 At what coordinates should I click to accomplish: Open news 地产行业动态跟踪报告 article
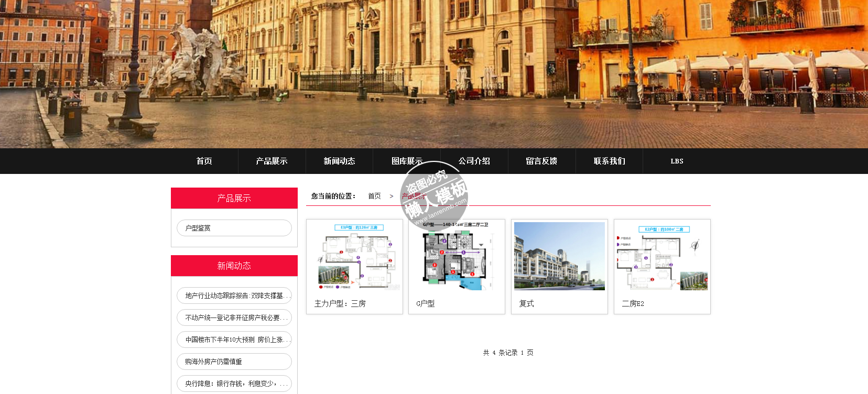pyautogui.click(x=234, y=295)
